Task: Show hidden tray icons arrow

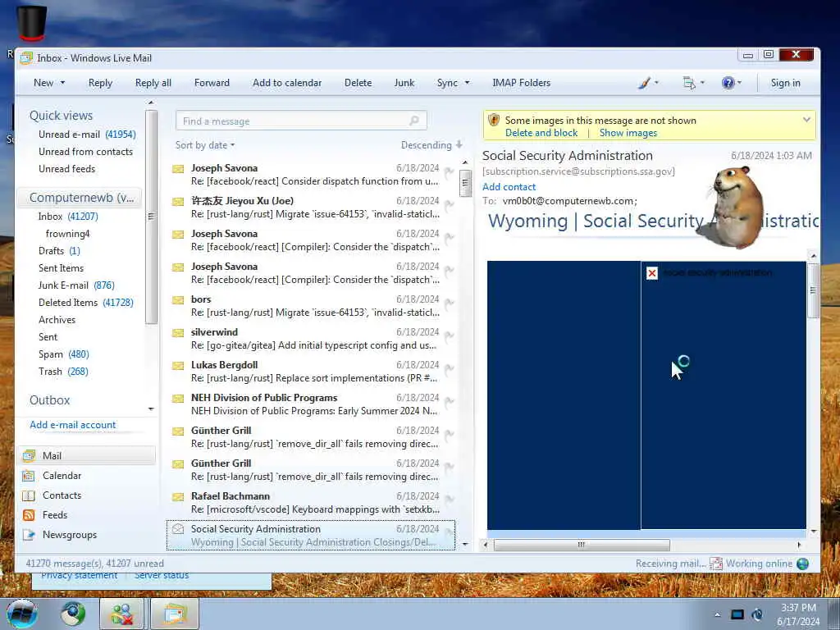Action: click(717, 614)
